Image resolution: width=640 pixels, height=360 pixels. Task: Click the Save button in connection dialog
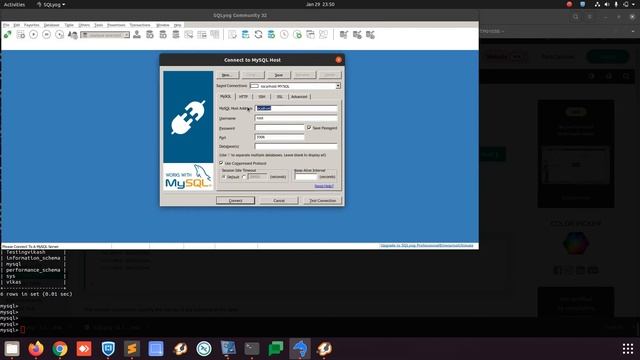pyautogui.click(x=279, y=75)
